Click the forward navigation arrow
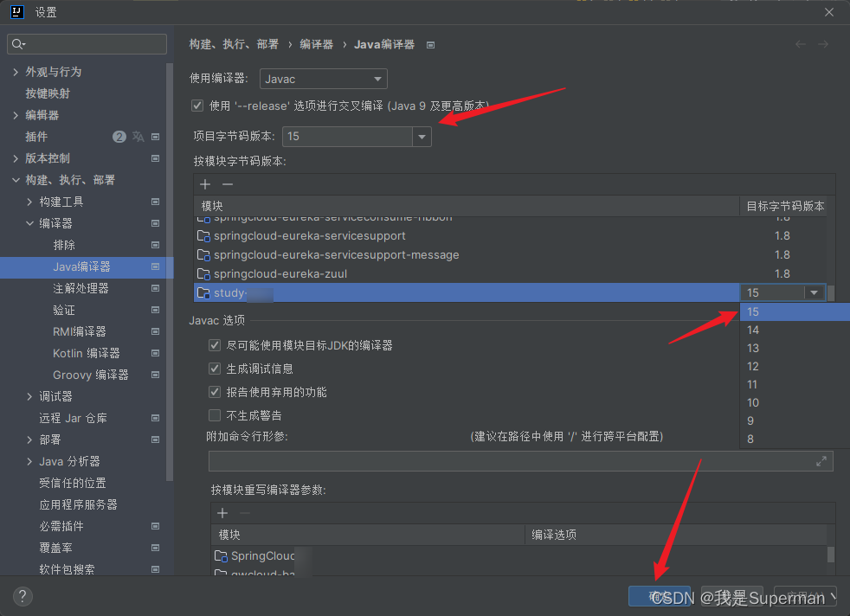 [824, 43]
